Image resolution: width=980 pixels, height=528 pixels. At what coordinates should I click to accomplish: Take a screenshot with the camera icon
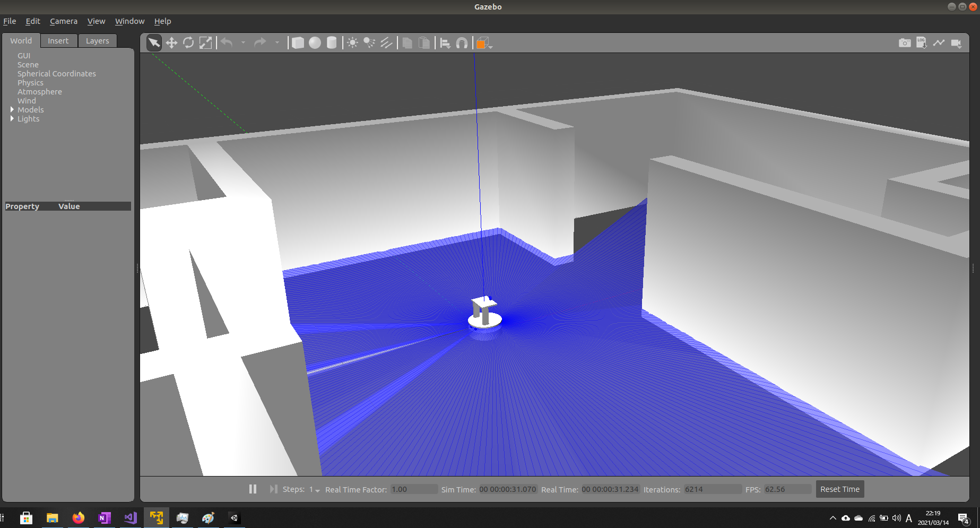coord(905,43)
